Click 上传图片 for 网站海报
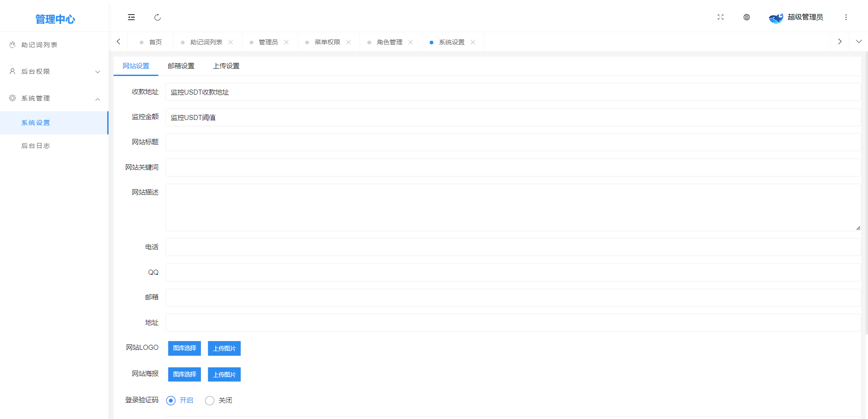 click(x=224, y=375)
